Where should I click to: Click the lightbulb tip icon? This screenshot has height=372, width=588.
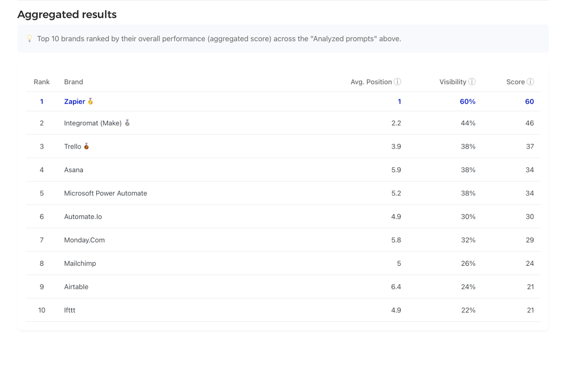[29, 39]
